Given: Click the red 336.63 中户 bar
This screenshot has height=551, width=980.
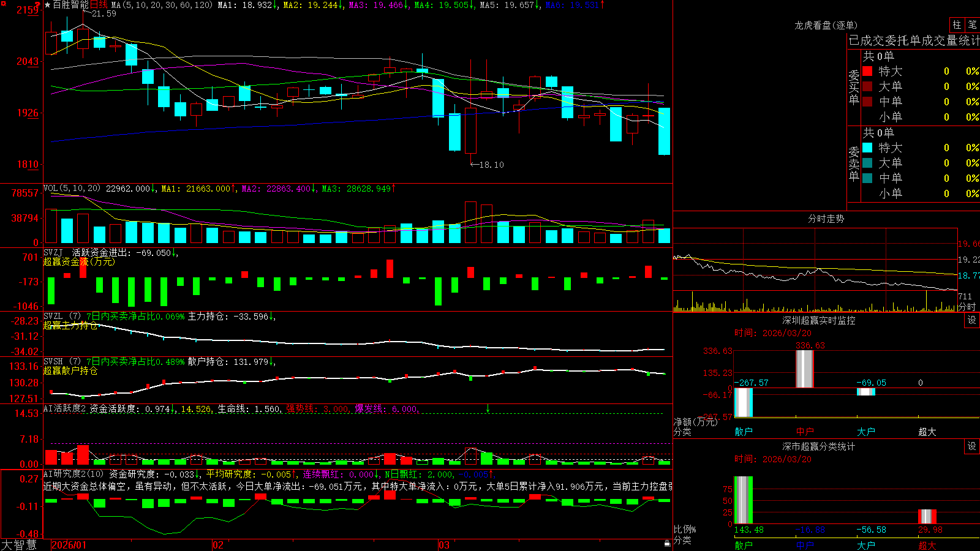Looking at the screenshot, I should [x=805, y=369].
